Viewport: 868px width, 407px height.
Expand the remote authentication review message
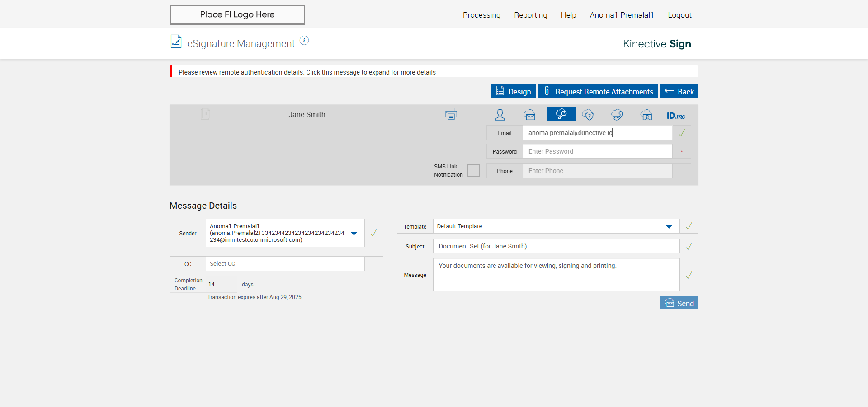(x=434, y=72)
